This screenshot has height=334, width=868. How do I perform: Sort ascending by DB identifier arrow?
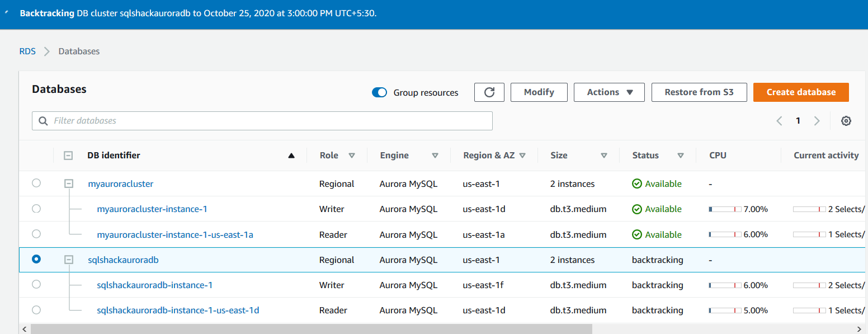click(x=291, y=156)
